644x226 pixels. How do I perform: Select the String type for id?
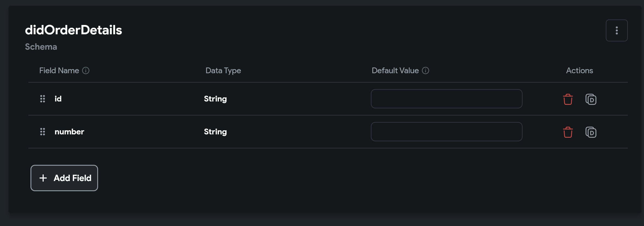[215, 99]
